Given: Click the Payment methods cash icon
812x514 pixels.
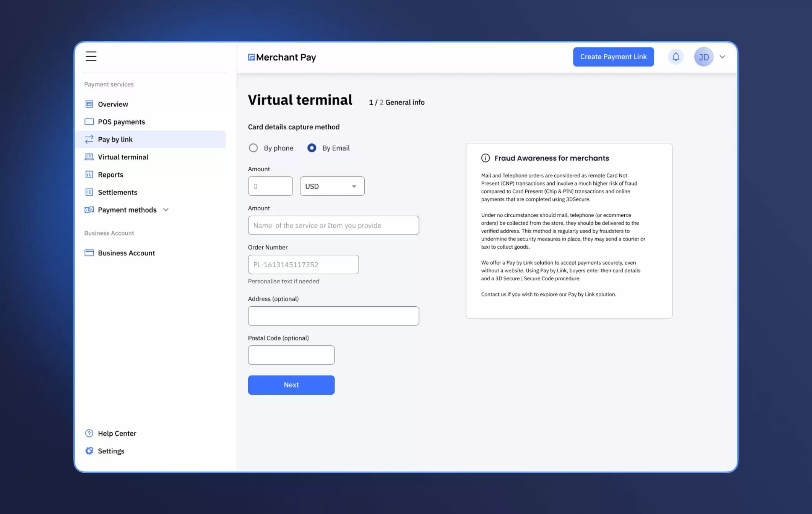Looking at the screenshot, I should [x=89, y=210].
